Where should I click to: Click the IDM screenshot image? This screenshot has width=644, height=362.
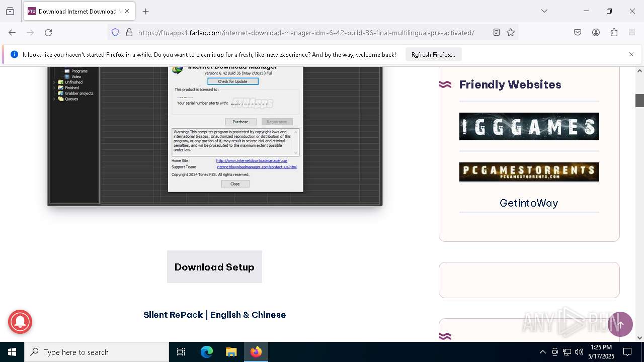click(x=215, y=136)
